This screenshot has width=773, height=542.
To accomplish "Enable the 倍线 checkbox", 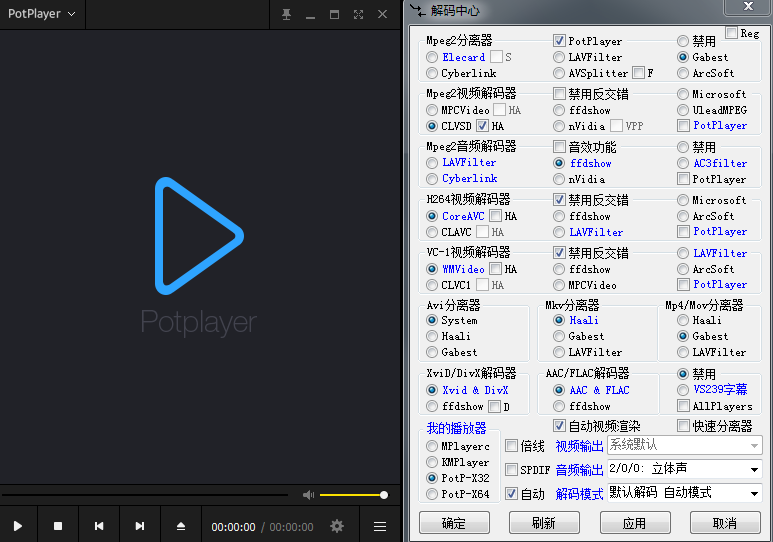I will 512,446.
